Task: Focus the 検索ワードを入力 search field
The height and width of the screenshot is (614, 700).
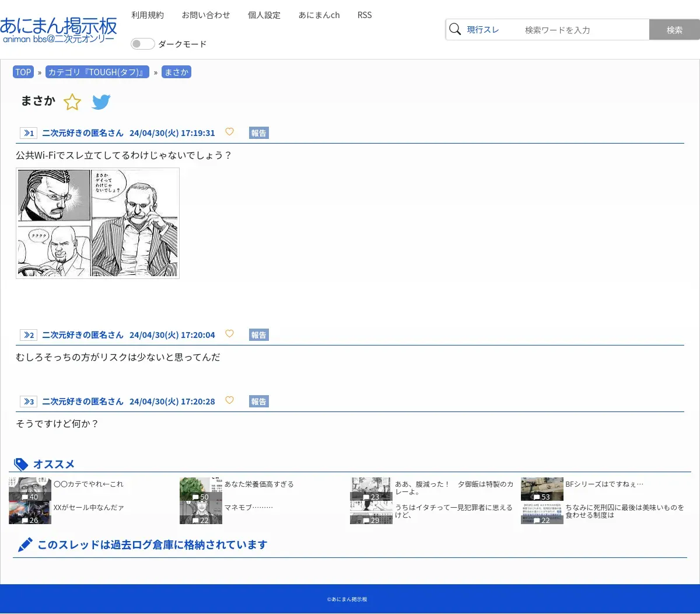Action: click(585, 30)
